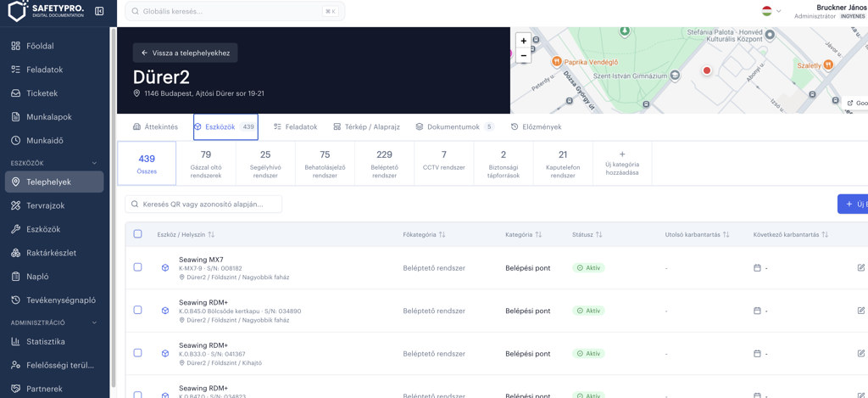This screenshot has width=868, height=398.
Task: Open Tervrajzok in the sidebar
Action: pyautogui.click(x=54, y=205)
